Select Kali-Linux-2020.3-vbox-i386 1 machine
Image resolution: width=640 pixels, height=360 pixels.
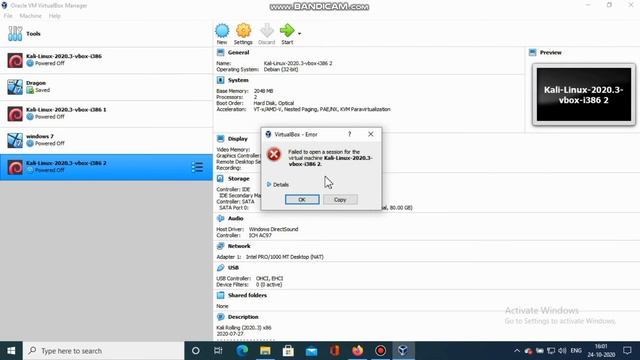coord(106,113)
